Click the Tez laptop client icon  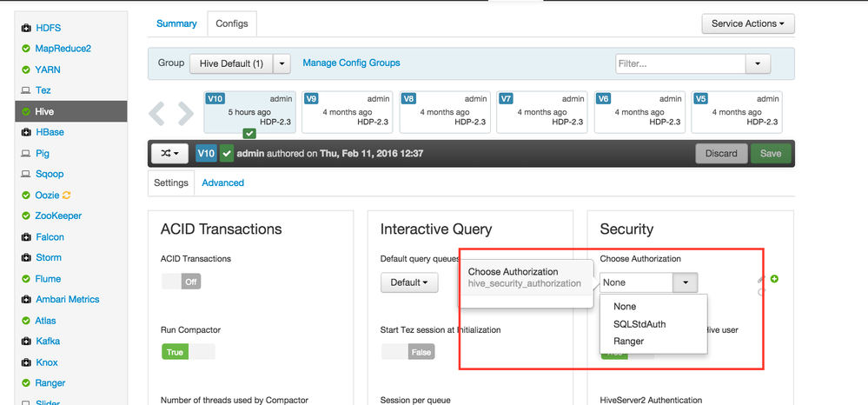[x=25, y=90]
